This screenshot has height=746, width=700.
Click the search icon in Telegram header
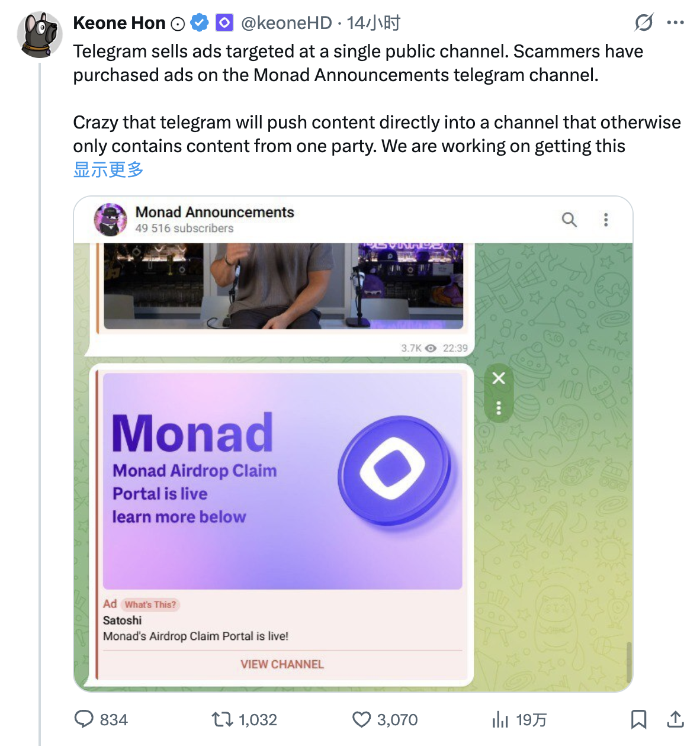(569, 220)
